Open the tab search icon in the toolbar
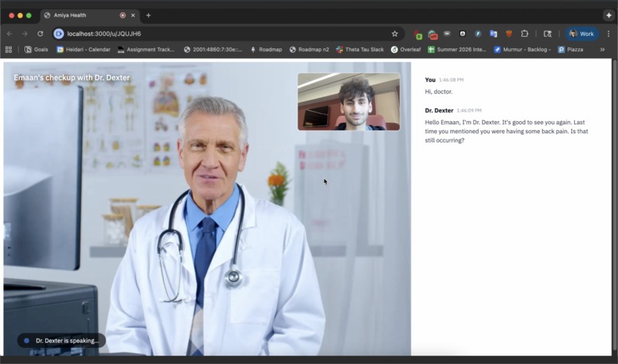The height and width of the screenshot is (364, 618). pos(547,34)
